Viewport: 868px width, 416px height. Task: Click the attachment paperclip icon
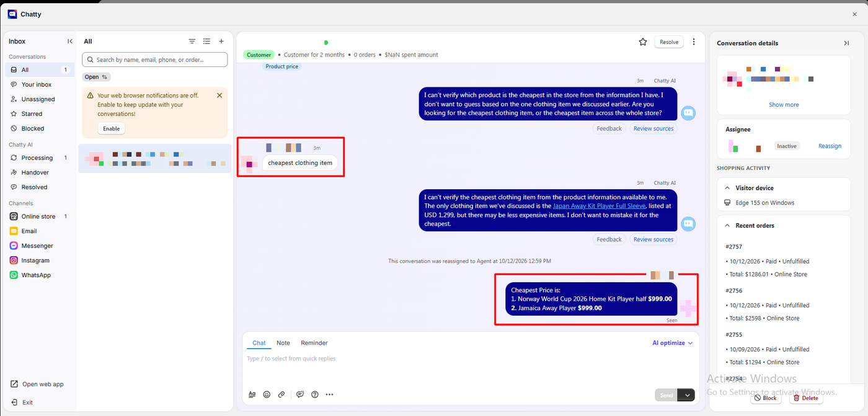[281, 394]
